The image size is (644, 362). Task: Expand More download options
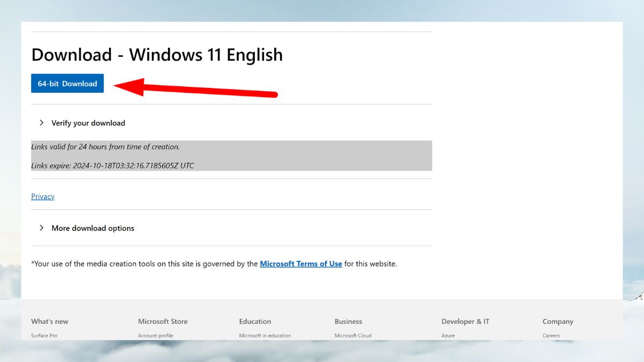pos(86,228)
